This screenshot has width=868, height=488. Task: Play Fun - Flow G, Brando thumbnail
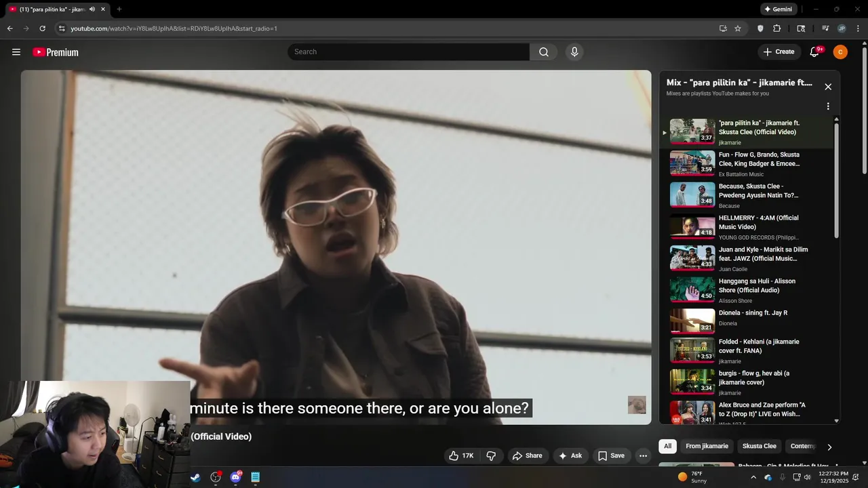[x=692, y=163]
